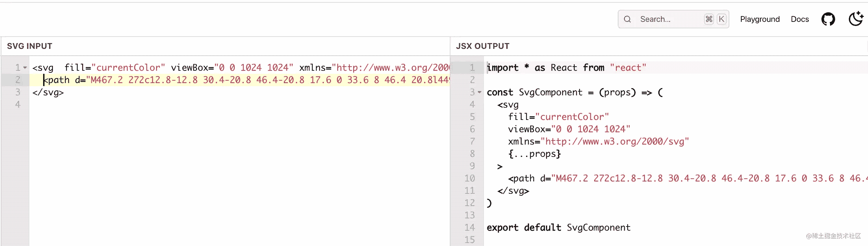The height and width of the screenshot is (246, 868).
Task: Click the search magnifier icon
Action: 627,19
